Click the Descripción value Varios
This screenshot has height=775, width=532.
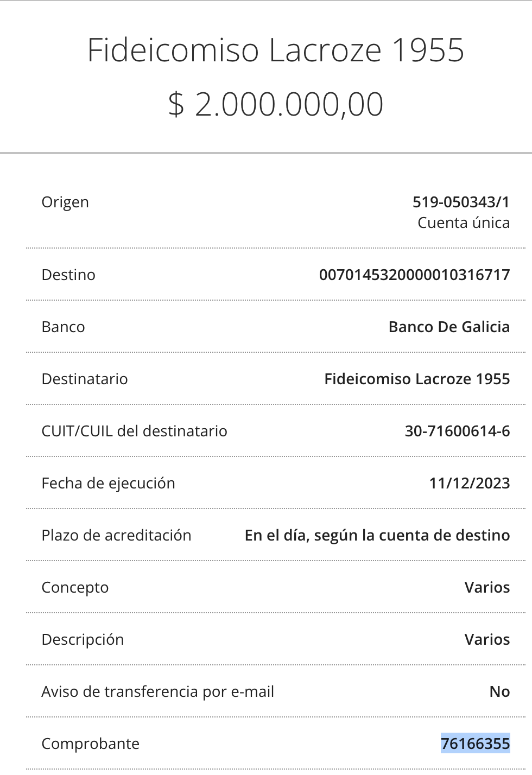coord(487,639)
